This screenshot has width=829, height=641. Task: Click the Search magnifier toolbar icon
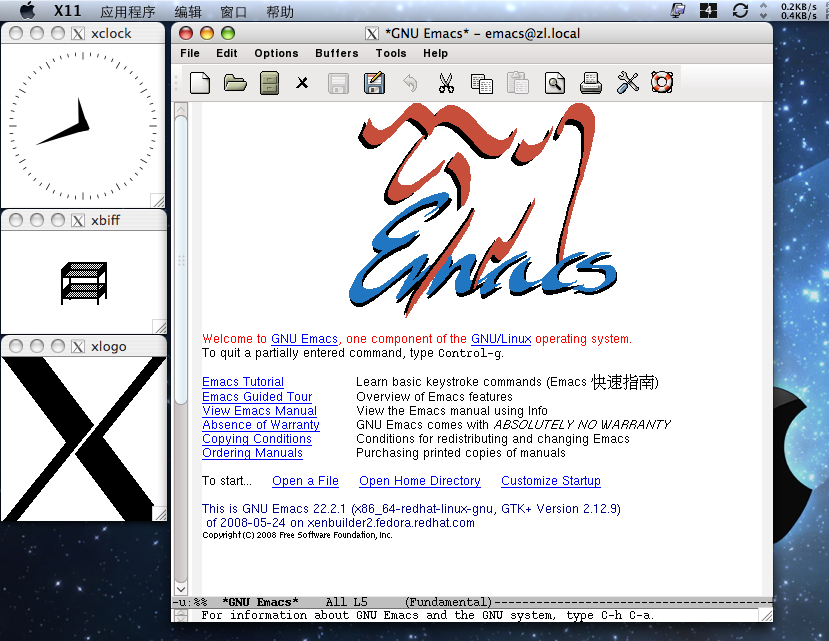click(x=555, y=83)
